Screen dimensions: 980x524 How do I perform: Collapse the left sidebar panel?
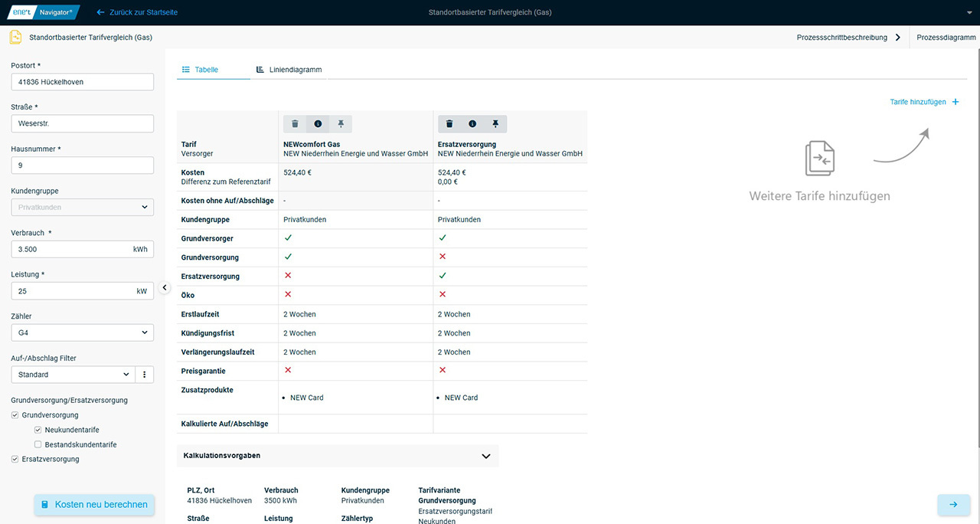pyautogui.click(x=165, y=287)
